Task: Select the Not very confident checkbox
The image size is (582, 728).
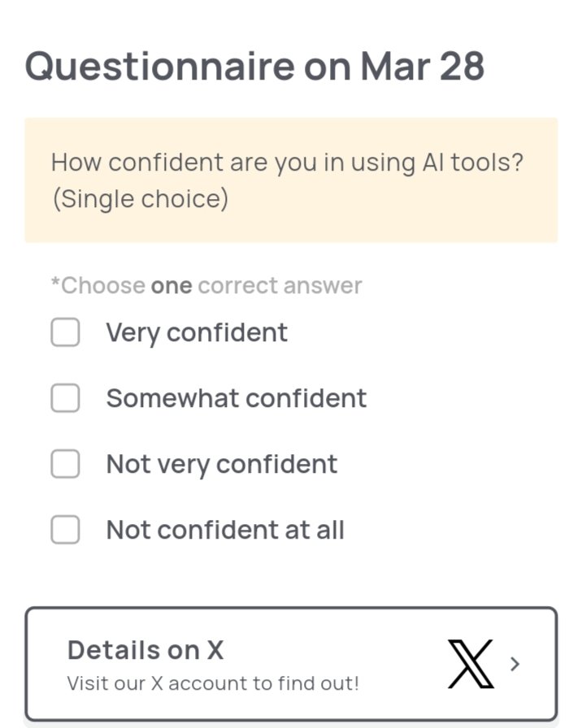Action: tap(65, 464)
